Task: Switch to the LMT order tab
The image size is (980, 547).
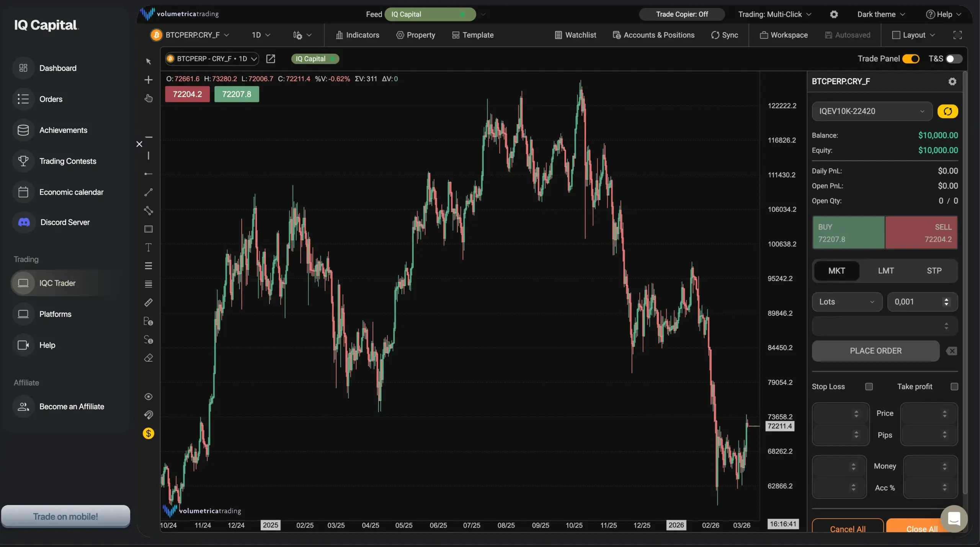Action: click(885, 271)
